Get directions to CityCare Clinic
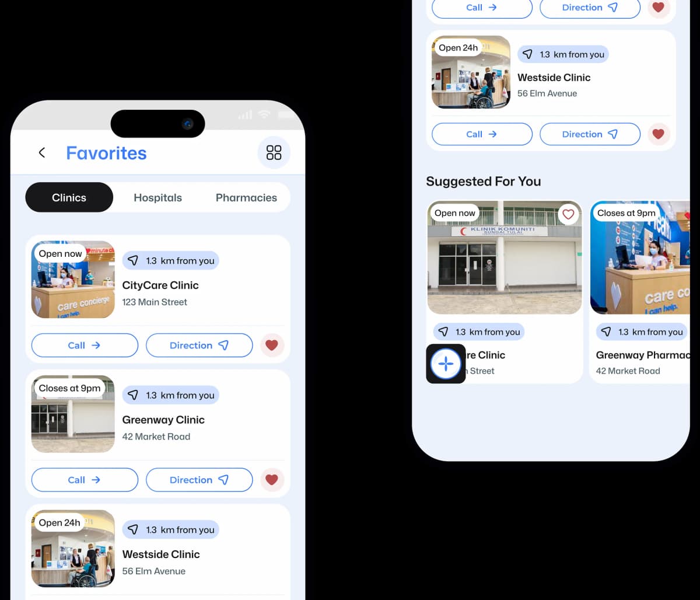Viewport: 700px width, 600px height. coord(199,346)
